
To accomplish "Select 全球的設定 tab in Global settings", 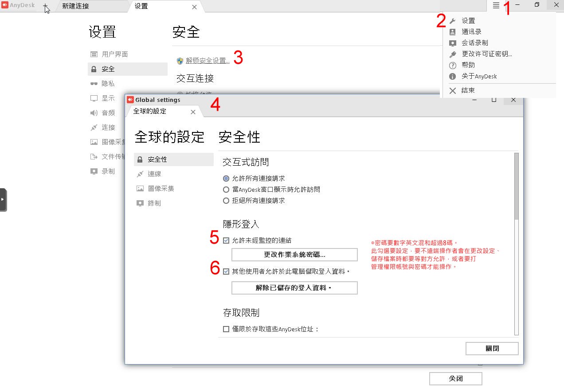I will click(150, 112).
